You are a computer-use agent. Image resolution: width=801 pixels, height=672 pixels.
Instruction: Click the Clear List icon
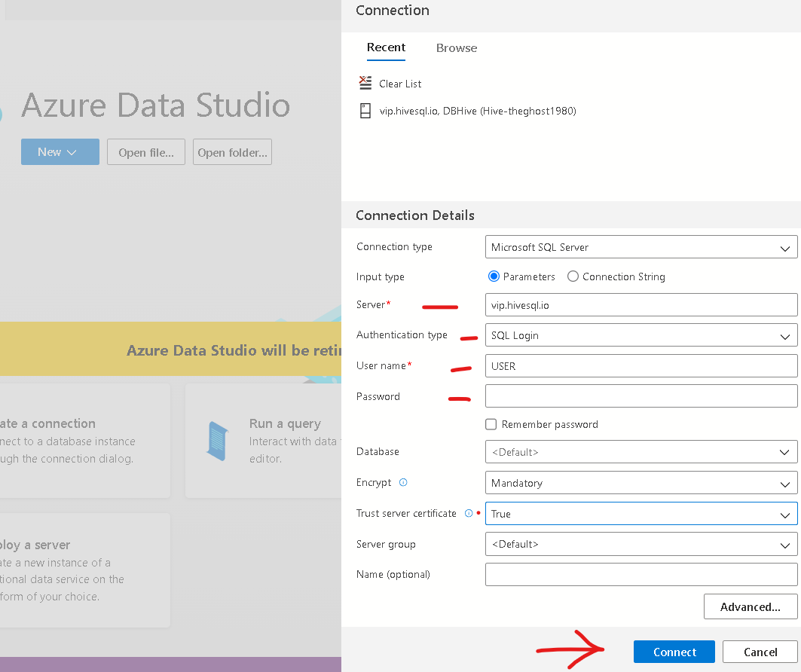pos(365,83)
